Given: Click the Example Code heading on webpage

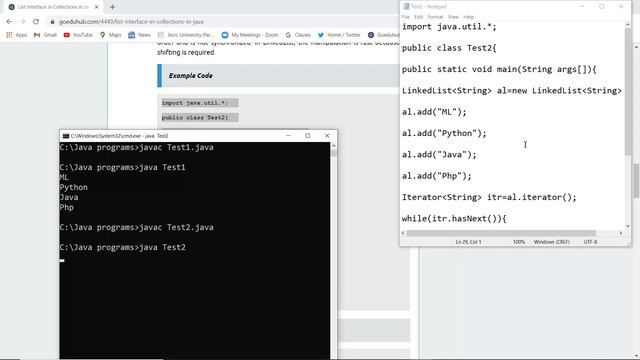Looking at the screenshot, I should coord(190,76).
